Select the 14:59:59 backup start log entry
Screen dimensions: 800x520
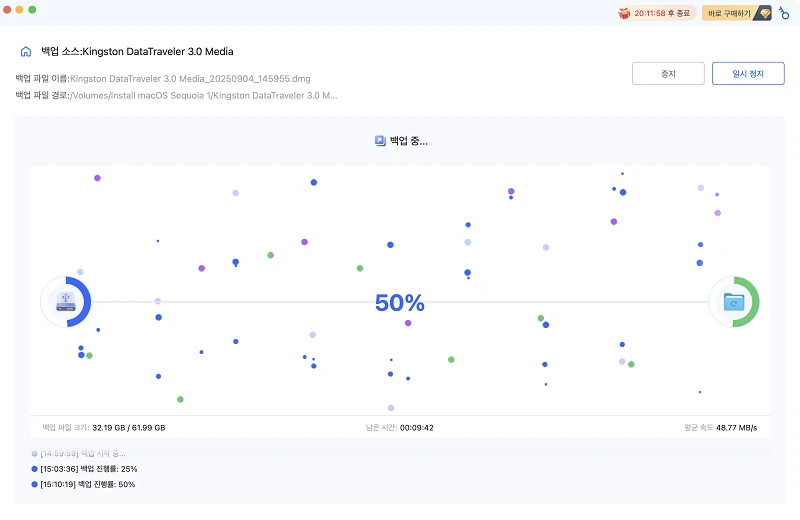84,453
